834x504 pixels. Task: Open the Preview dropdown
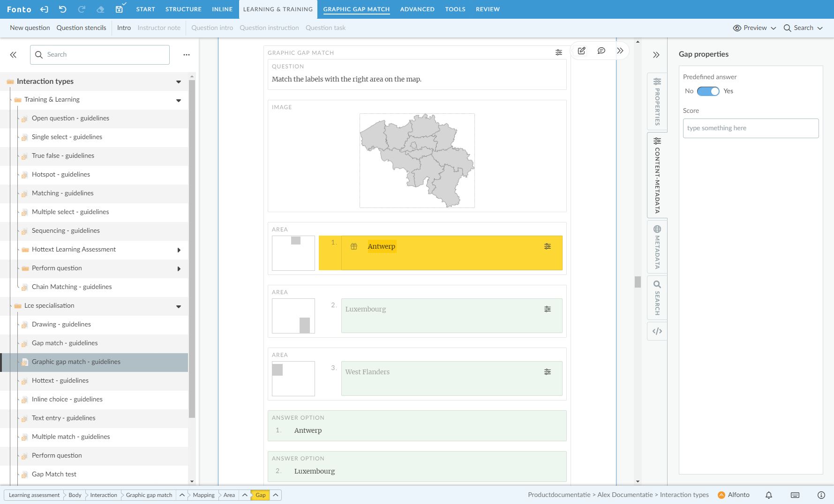[x=754, y=28]
